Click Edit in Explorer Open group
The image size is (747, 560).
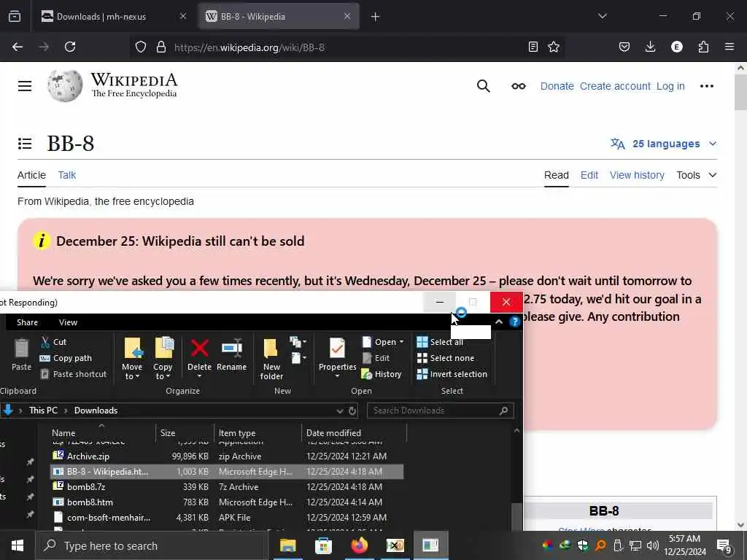tap(376, 358)
